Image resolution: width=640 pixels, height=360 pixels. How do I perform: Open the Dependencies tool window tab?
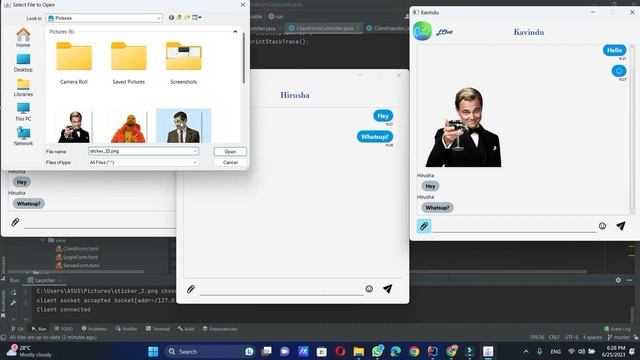(x=220, y=329)
